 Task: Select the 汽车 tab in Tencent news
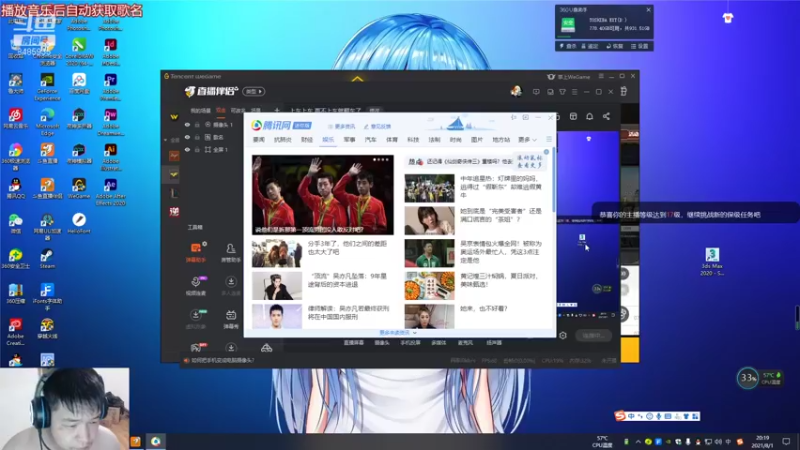(370, 139)
